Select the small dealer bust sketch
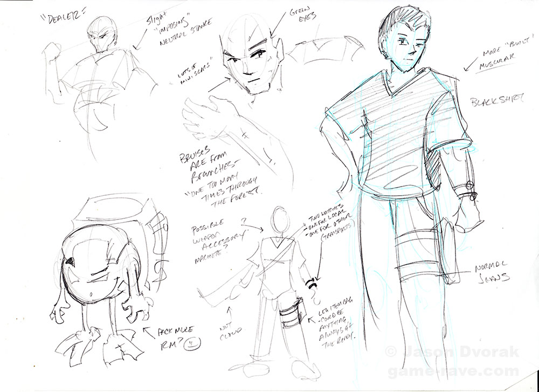This screenshot has height=392, width=539. pyautogui.click(x=100, y=70)
